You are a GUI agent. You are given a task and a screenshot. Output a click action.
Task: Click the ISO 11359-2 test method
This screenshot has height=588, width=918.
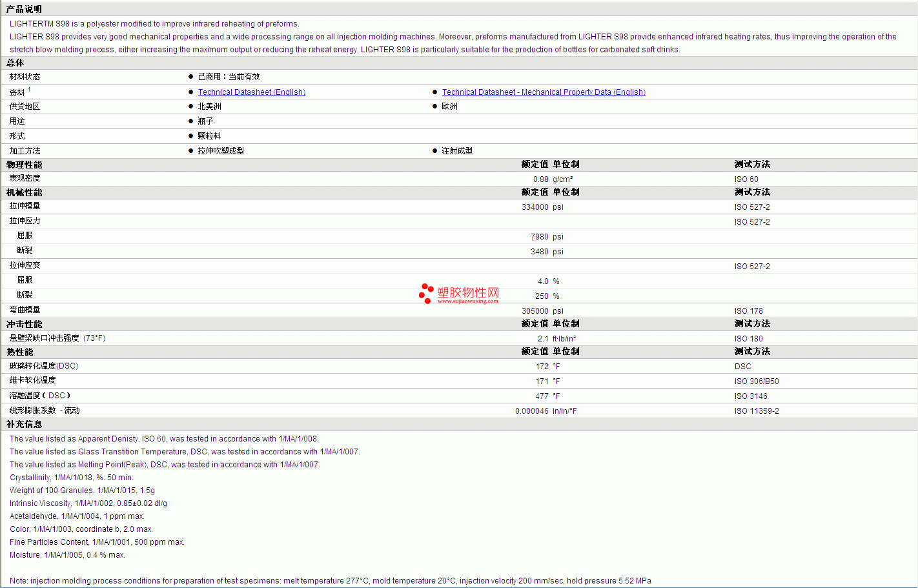pos(757,411)
